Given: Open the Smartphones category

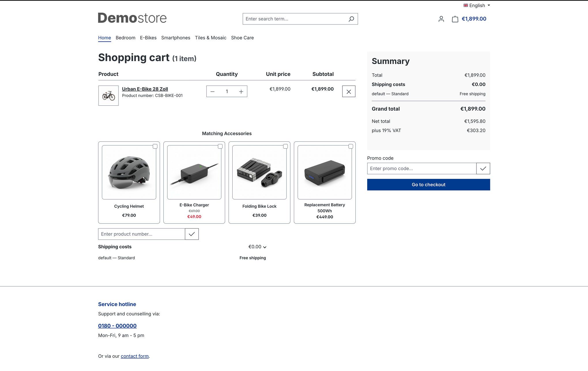Looking at the screenshot, I should pyautogui.click(x=176, y=38).
